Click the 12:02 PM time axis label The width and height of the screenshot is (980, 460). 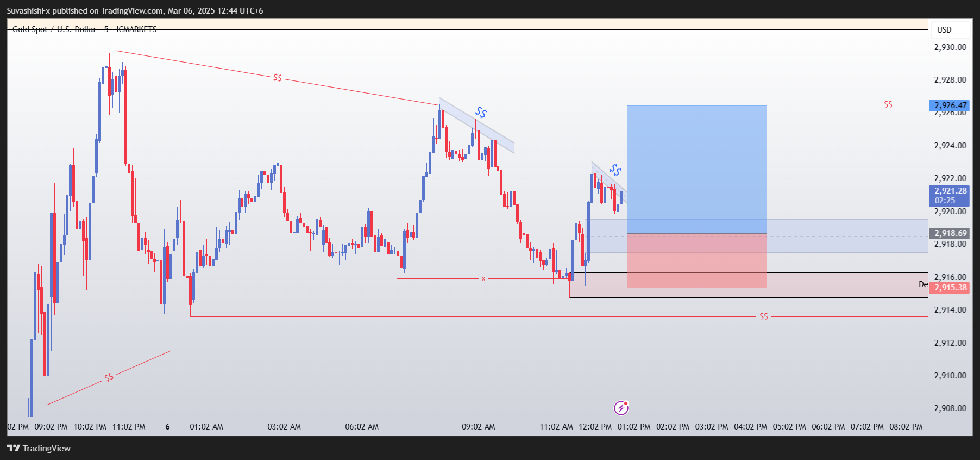[x=595, y=427]
